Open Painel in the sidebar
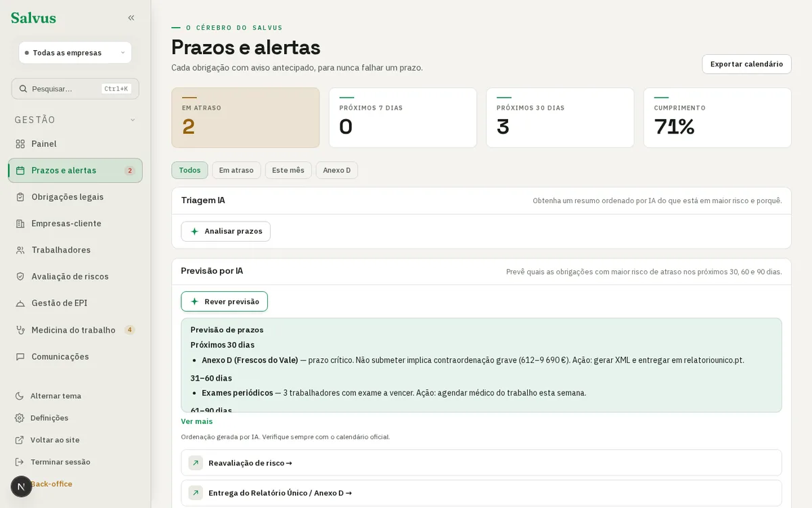Image resolution: width=812 pixels, height=508 pixels. pyautogui.click(x=75, y=144)
